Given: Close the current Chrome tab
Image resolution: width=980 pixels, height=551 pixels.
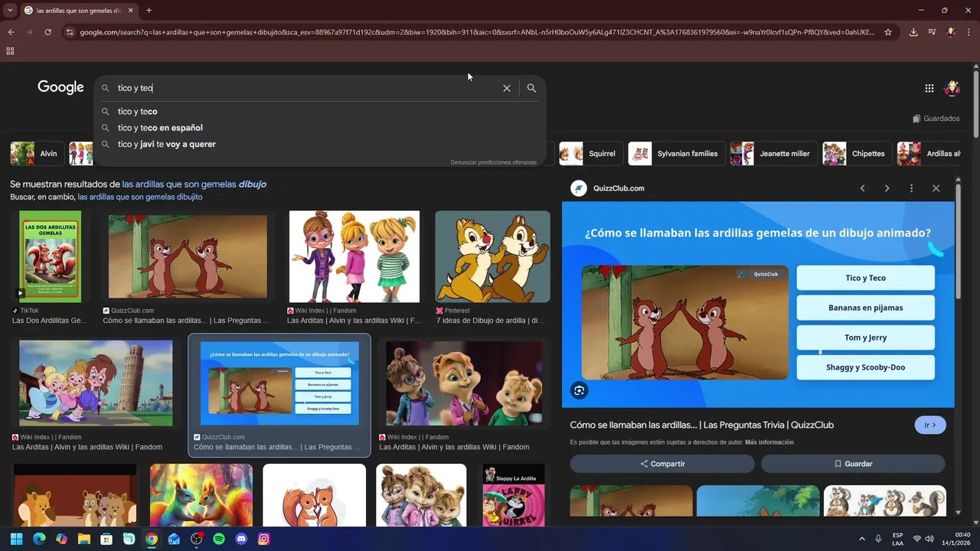Looking at the screenshot, I should [131, 10].
